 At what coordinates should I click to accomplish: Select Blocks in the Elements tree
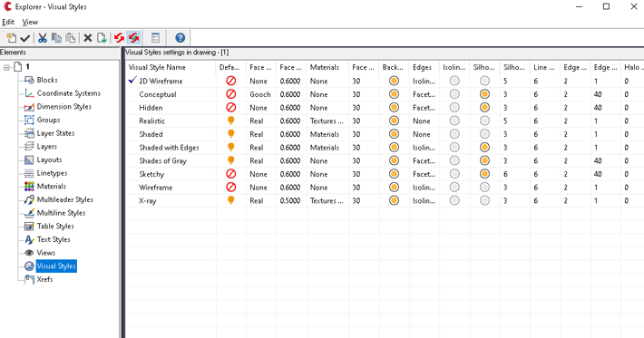pos(47,80)
